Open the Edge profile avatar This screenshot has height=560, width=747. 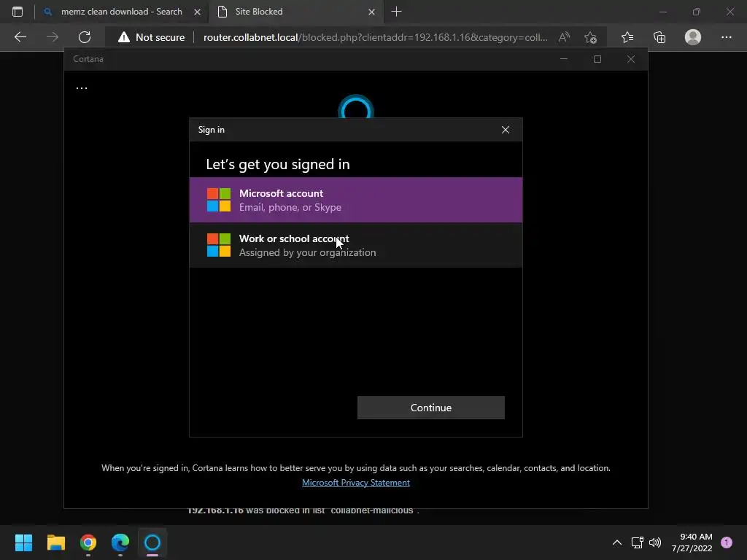tap(693, 37)
